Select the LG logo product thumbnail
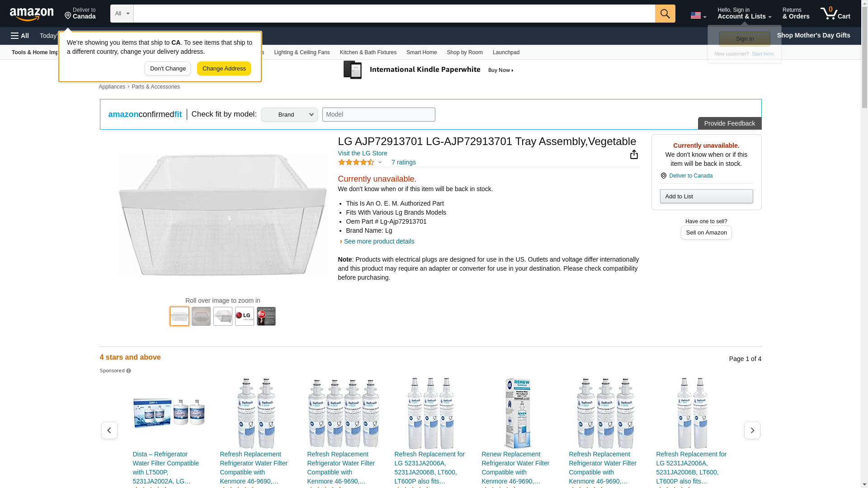Viewport: 868px width, 488px height. 245,316
